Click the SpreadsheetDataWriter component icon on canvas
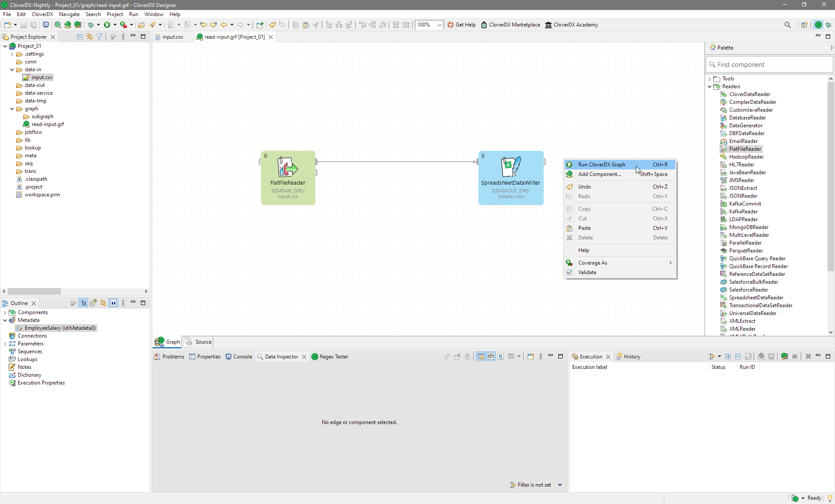 (x=511, y=167)
